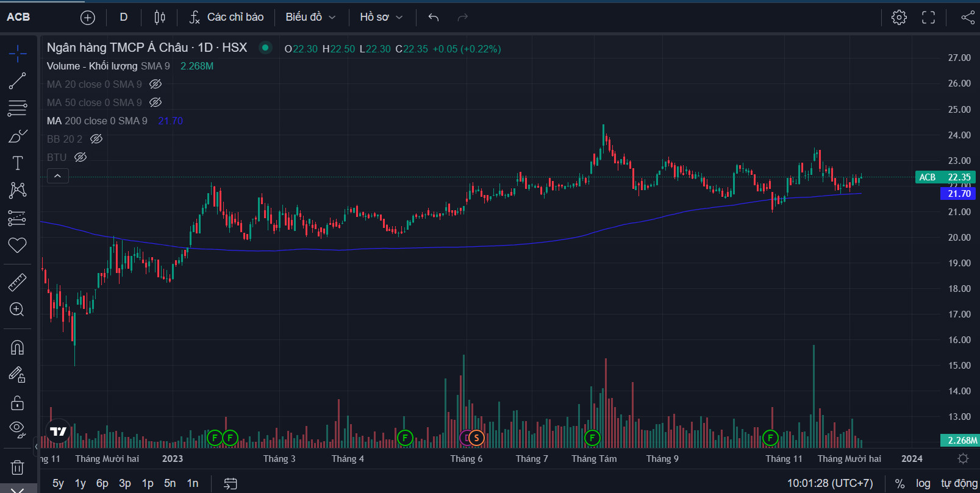Open chart settings gear icon
The height and width of the screenshot is (493, 980).
point(898,17)
